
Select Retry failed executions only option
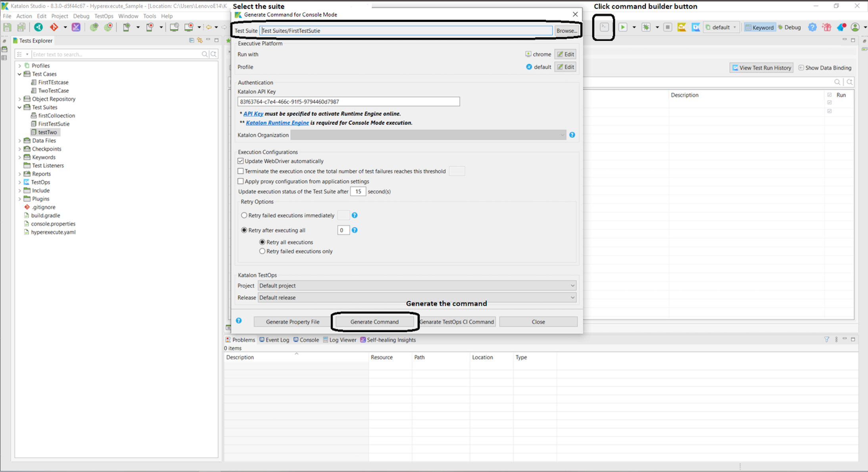point(262,251)
